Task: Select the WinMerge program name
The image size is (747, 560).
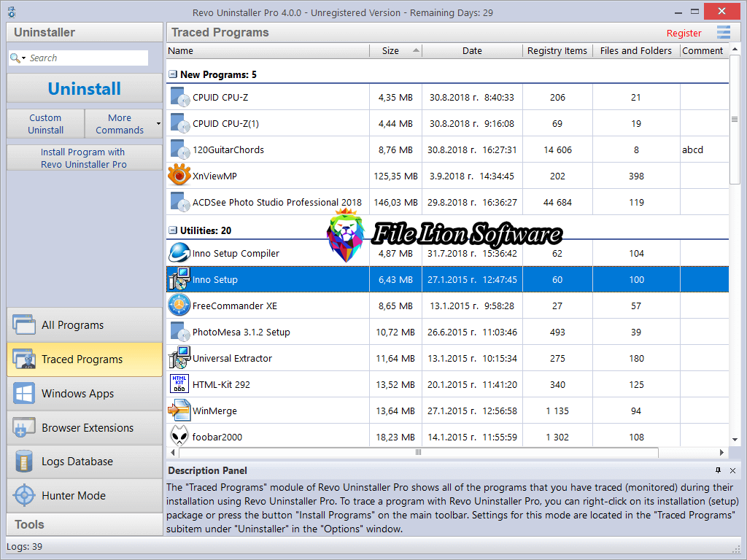Action: 214,411
